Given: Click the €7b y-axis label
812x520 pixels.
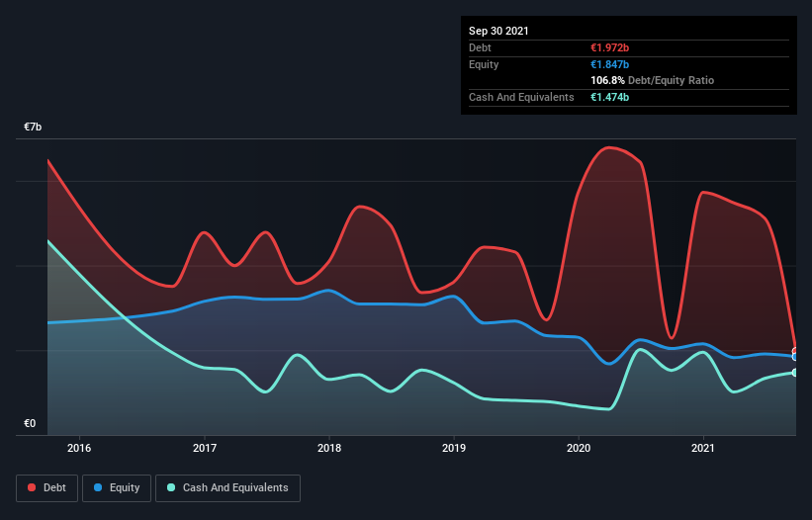Looking at the screenshot, I should tap(33, 128).
